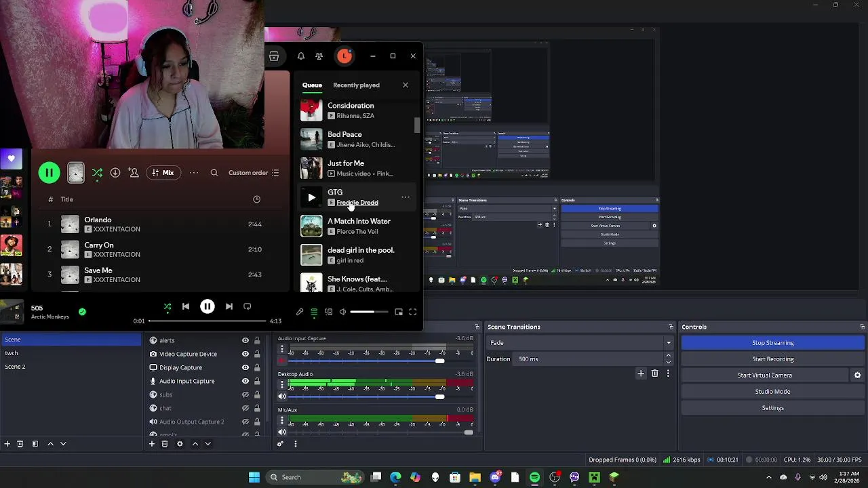Skip to the previous track
868x488 pixels.
pos(186,307)
